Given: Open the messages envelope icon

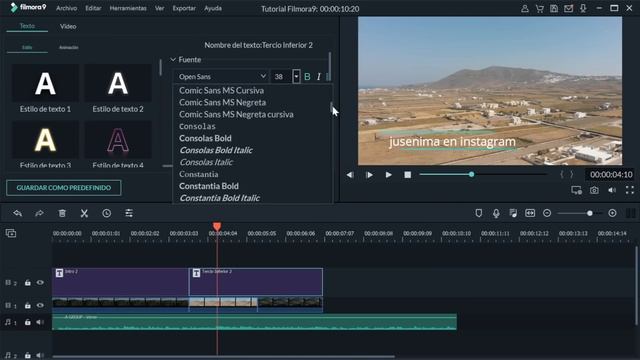Looking at the screenshot, I should 569,9.
